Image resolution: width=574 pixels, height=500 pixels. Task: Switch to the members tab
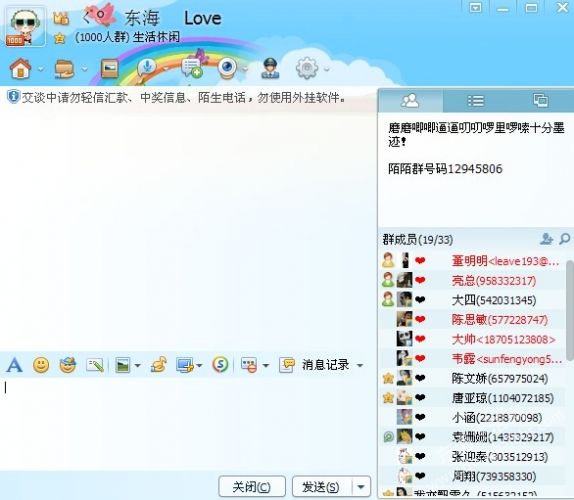[410, 100]
